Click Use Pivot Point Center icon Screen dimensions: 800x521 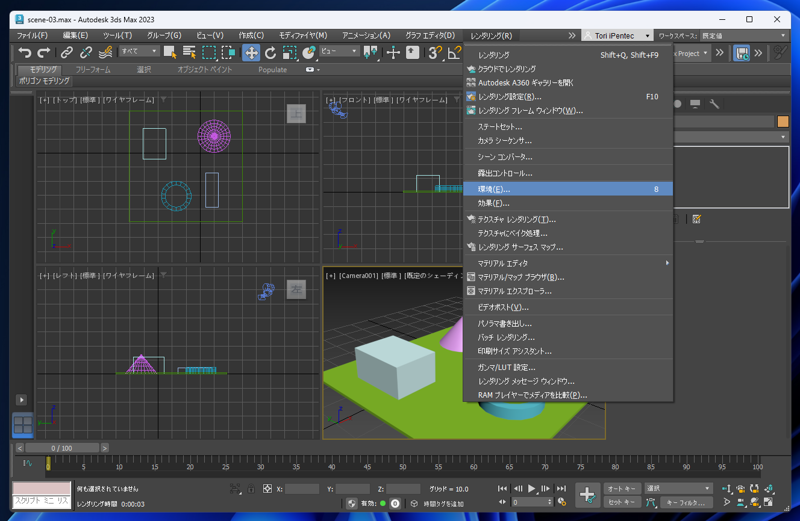(x=370, y=53)
